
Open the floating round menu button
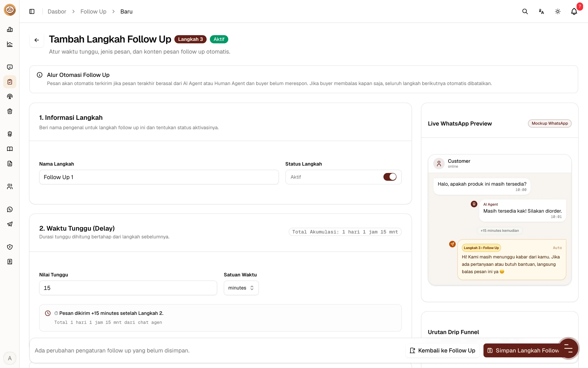click(568, 348)
